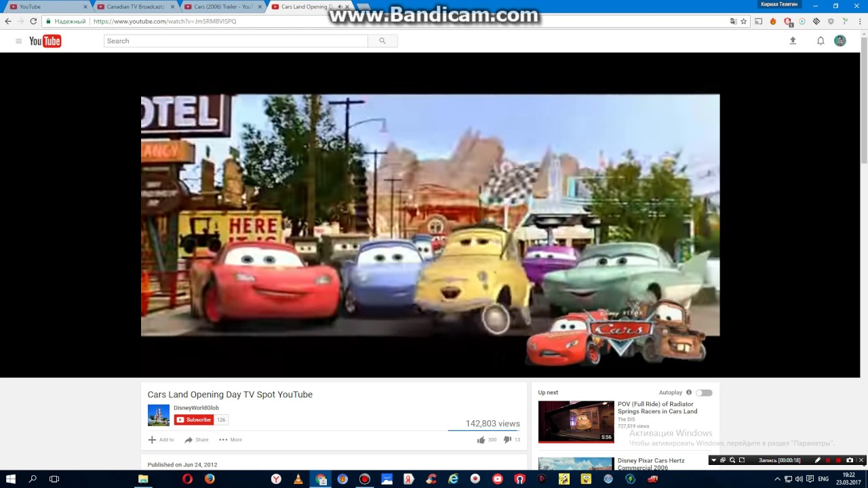Click the browser address bar URL
Screen dimensions: 868x488
[165, 21]
